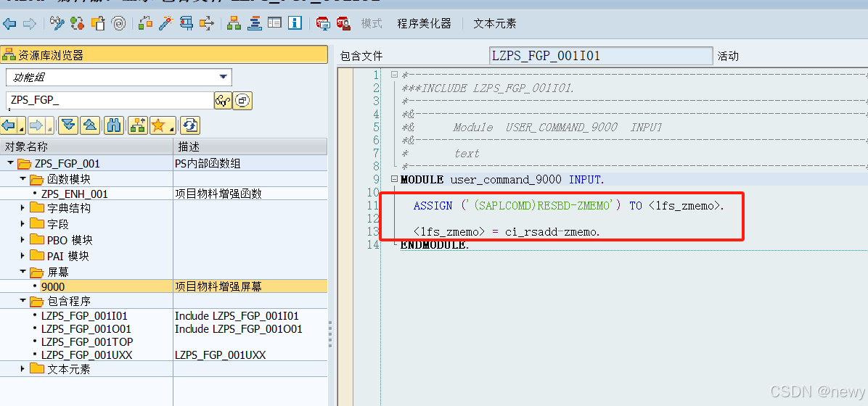The height and width of the screenshot is (406, 868).
Task: Open the 功能组 object type dropdown
Action: coord(223,77)
